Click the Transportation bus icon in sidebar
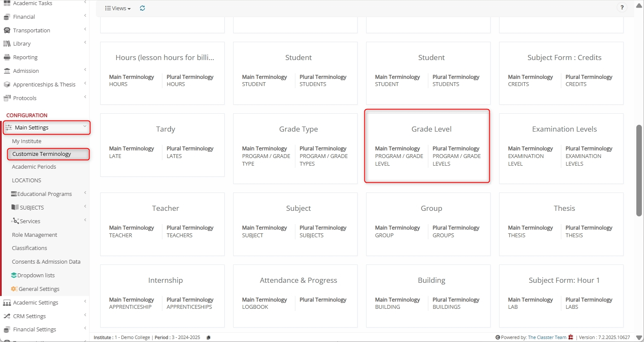This screenshot has width=644, height=342. [7, 30]
